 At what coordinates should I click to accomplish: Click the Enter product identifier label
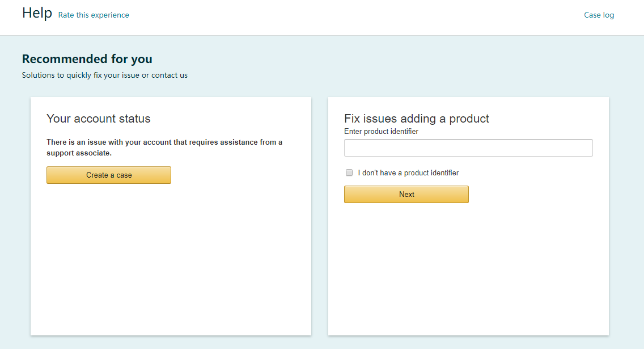pos(381,132)
